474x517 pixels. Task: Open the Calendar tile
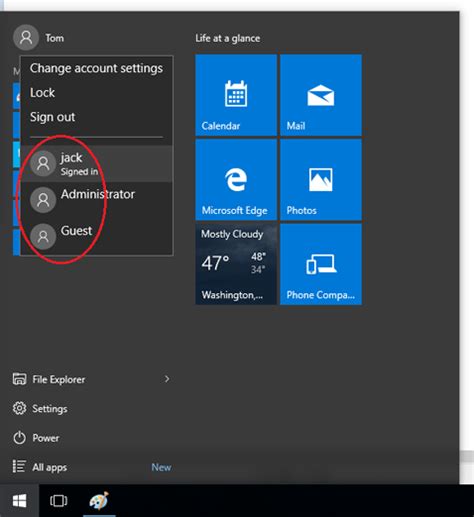236,95
